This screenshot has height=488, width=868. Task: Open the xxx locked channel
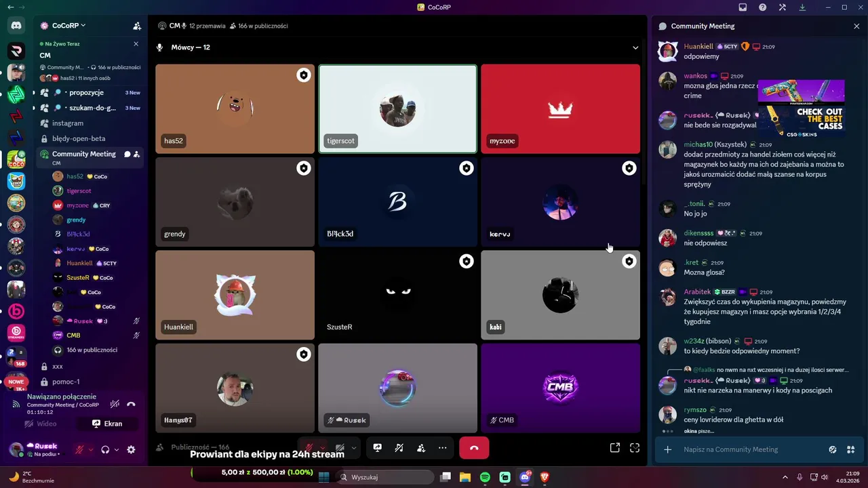(x=90, y=366)
